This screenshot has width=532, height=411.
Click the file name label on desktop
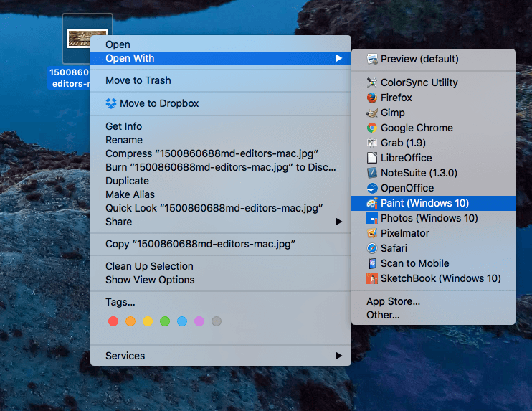tap(70, 78)
